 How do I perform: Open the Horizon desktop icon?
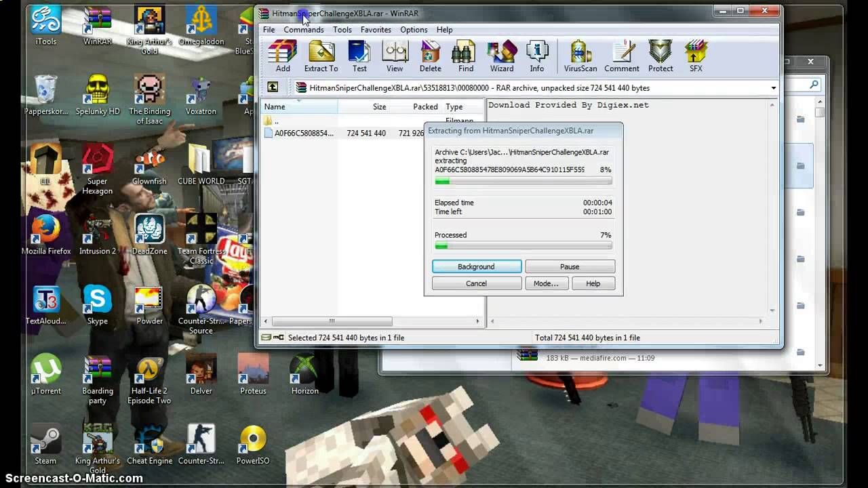tap(304, 375)
